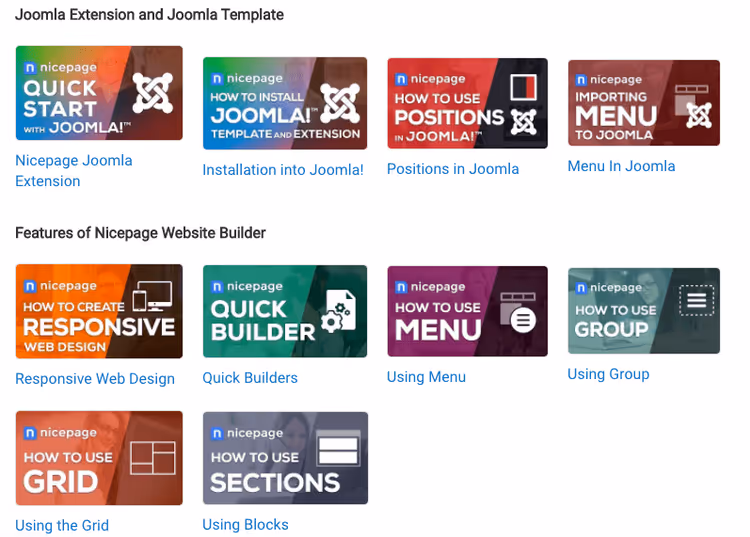Open the Importing Menu to Joomla thumbnail
This screenshot has height=537, width=750.
644,103
